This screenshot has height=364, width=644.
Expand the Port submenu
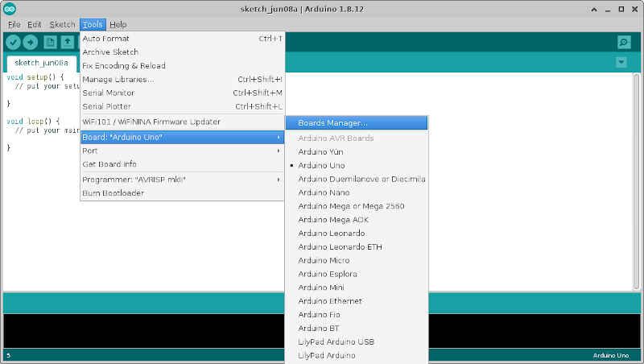pos(182,151)
